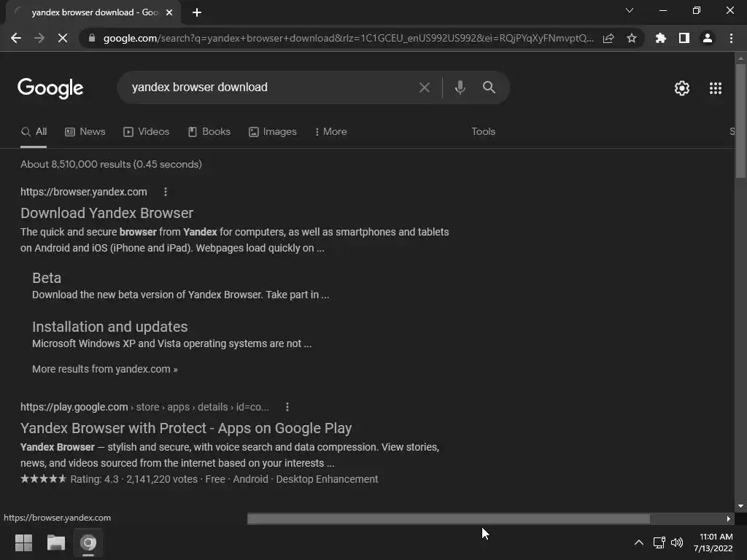Open the clock showing 11:01 AM
747x560 pixels.
pyautogui.click(x=713, y=542)
